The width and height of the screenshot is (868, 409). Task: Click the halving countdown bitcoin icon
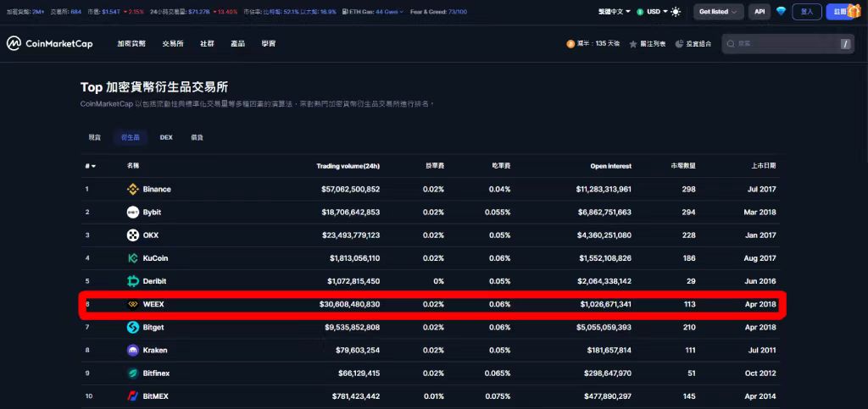click(570, 44)
